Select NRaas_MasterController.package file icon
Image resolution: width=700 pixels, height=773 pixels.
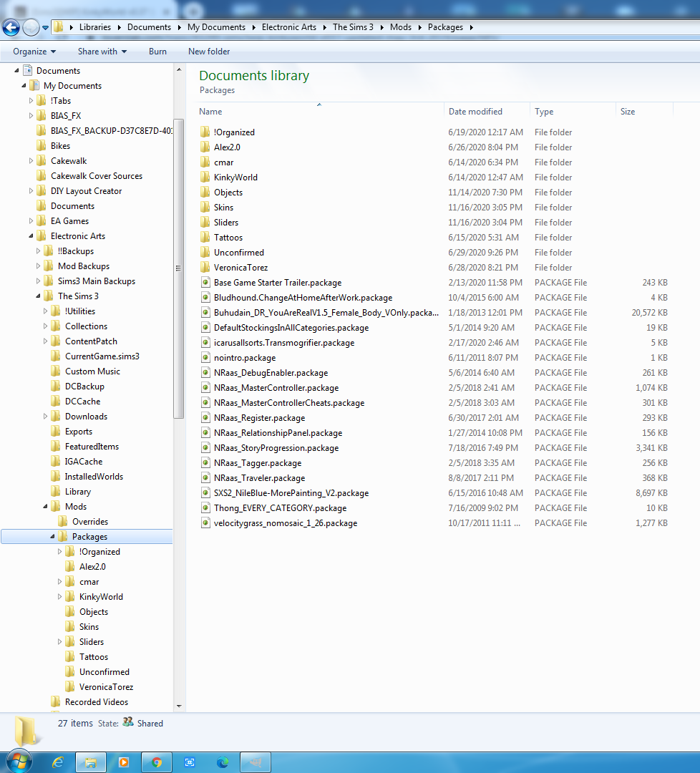coord(205,388)
